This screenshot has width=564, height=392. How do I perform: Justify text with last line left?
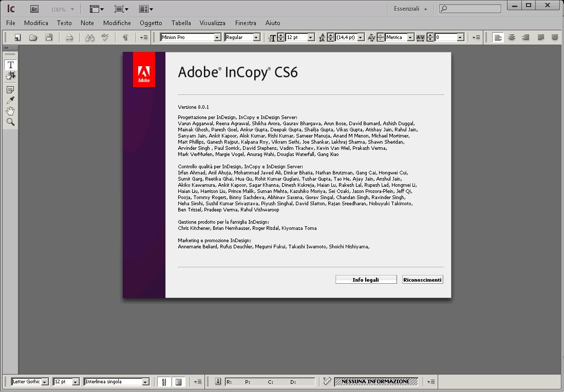pos(540,37)
